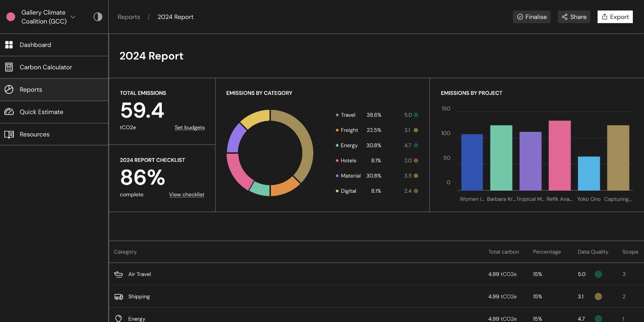Image resolution: width=644 pixels, height=322 pixels.
Task: Select the pink Refik Ana... bar
Action: coord(560,155)
